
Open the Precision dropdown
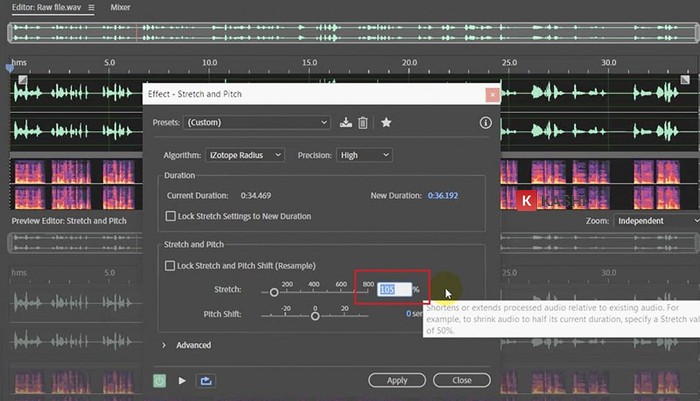364,155
